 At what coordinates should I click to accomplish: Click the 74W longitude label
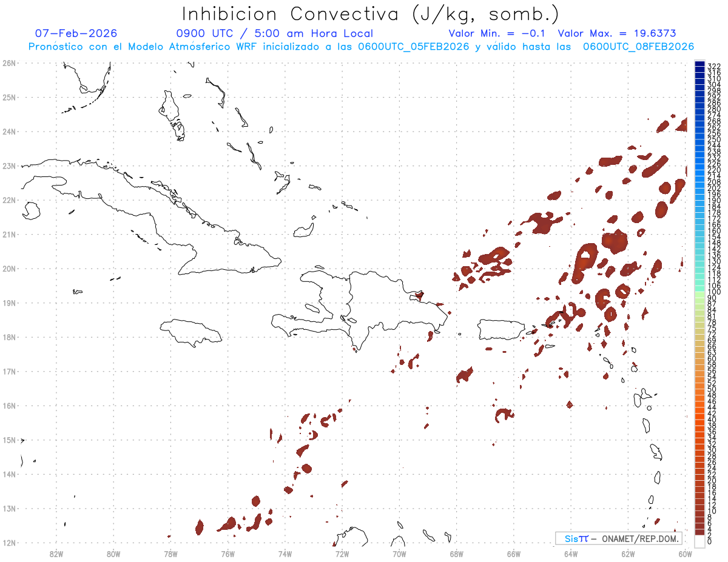pyautogui.click(x=285, y=554)
